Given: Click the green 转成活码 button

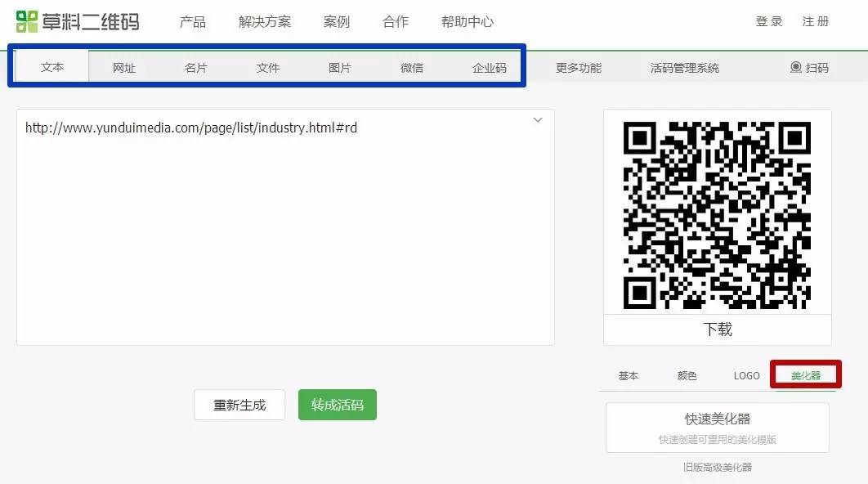Looking at the screenshot, I should pyautogui.click(x=338, y=404).
